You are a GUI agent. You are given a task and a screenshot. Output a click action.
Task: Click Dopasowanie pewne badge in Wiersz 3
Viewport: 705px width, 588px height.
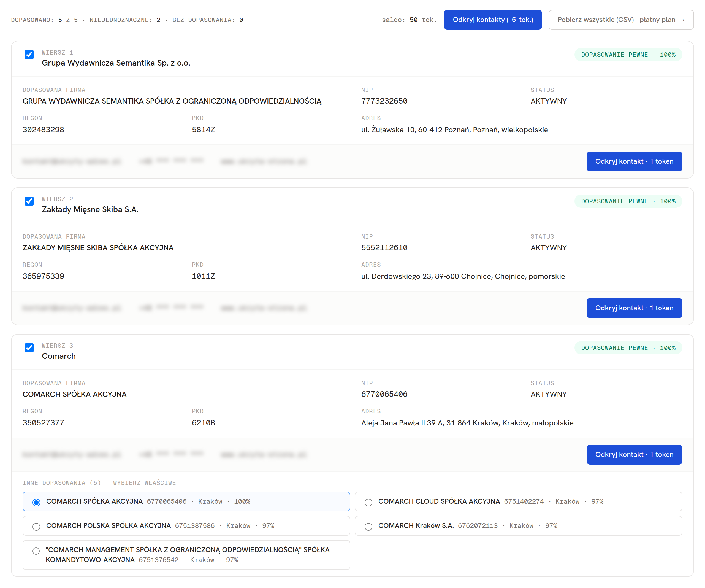pyautogui.click(x=628, y=348)
